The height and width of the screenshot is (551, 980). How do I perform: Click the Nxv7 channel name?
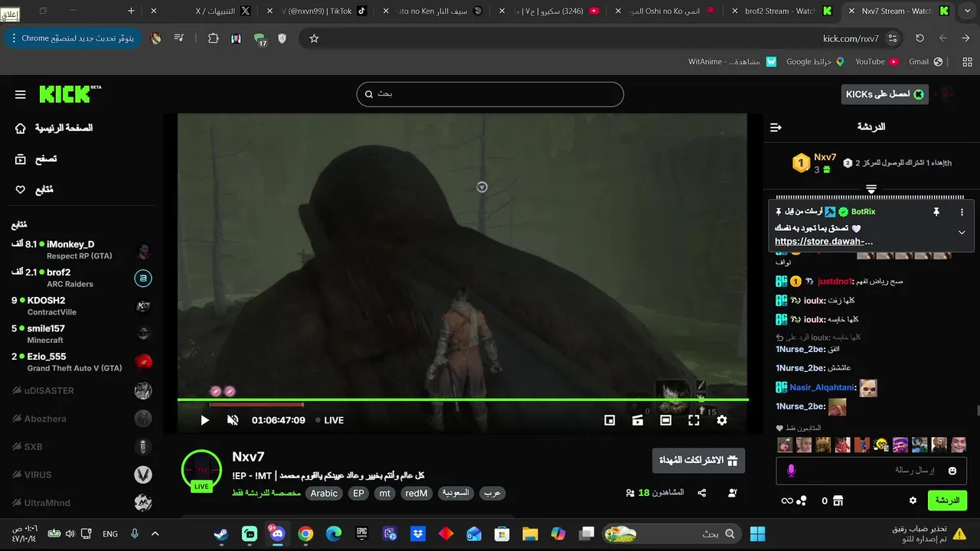pos(248,457)
